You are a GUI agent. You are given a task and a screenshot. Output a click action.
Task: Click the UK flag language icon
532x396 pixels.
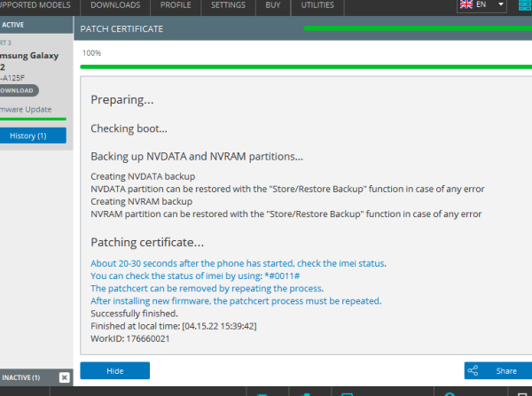[467, 4]
